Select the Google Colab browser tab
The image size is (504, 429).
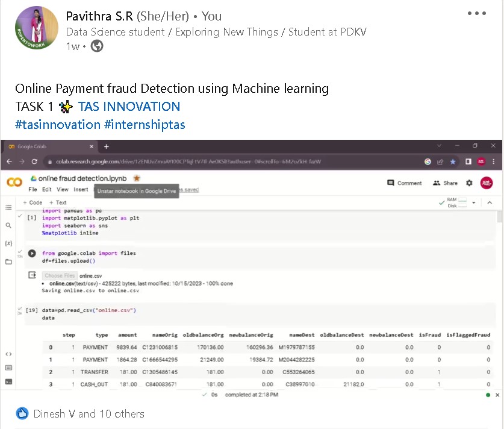42,146
